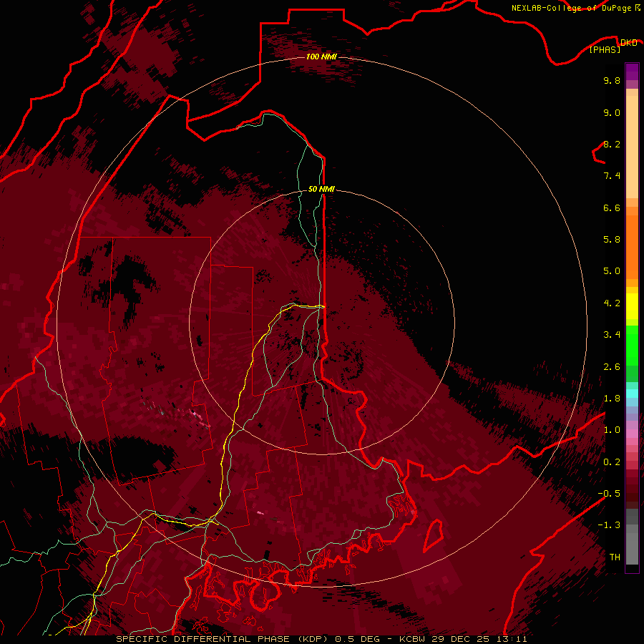Click the 9.0 value on the scale
The image size is (644, 644).
[x=612, y=112]
